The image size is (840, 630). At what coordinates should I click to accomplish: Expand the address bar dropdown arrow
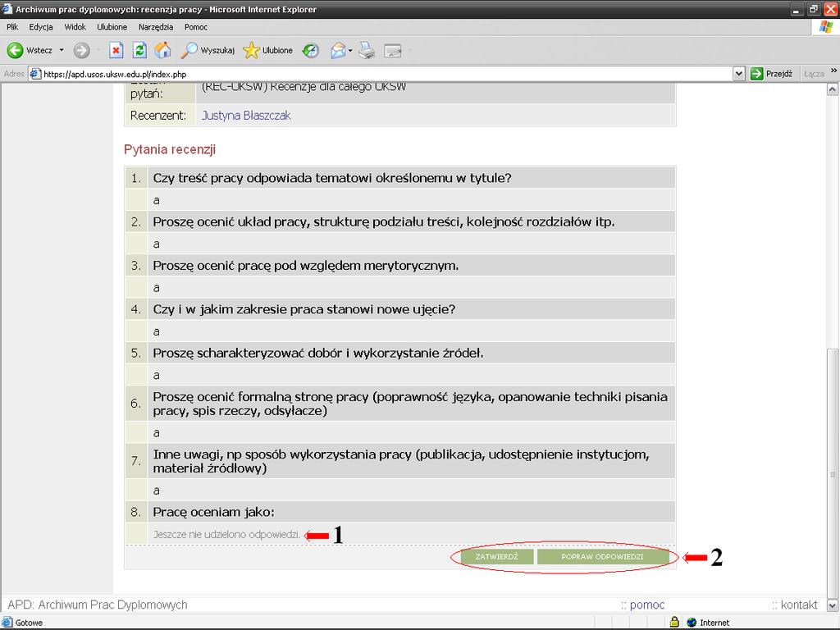pyautogui.click(x=739, y=74)
